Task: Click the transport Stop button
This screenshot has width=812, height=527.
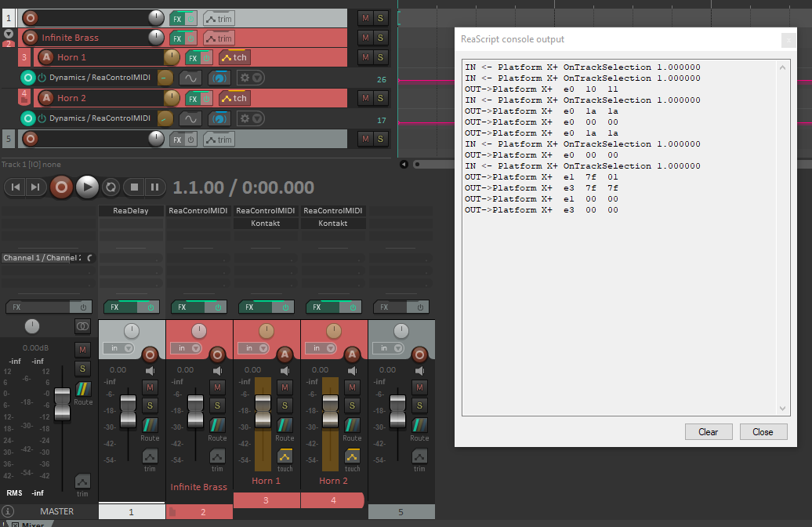Action: (x=134, y=187)
